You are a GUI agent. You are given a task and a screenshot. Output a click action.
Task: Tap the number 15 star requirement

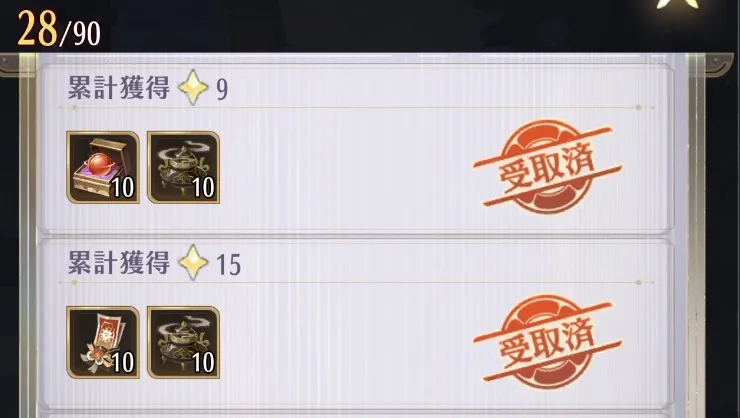(x=228, y=265)
